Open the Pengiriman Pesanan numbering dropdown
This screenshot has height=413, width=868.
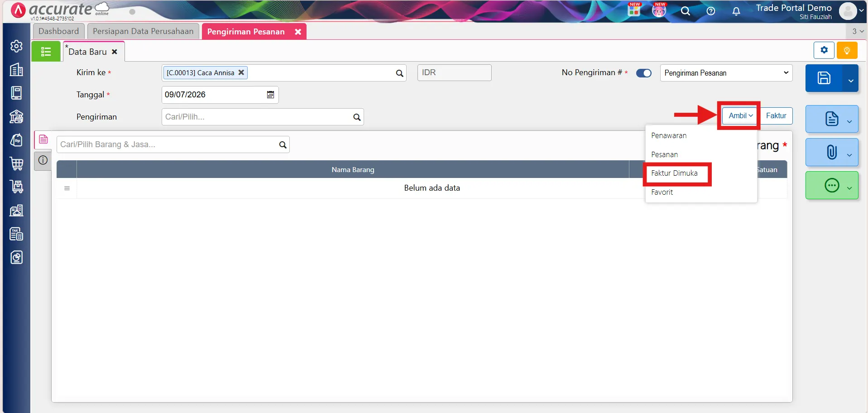tap(726, 73)
